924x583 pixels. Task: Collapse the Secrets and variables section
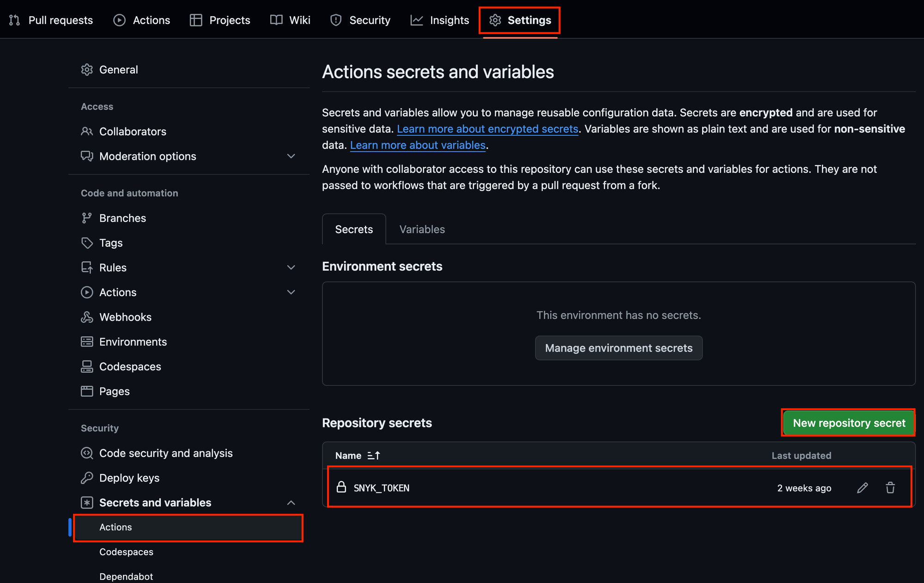point(291,503)
